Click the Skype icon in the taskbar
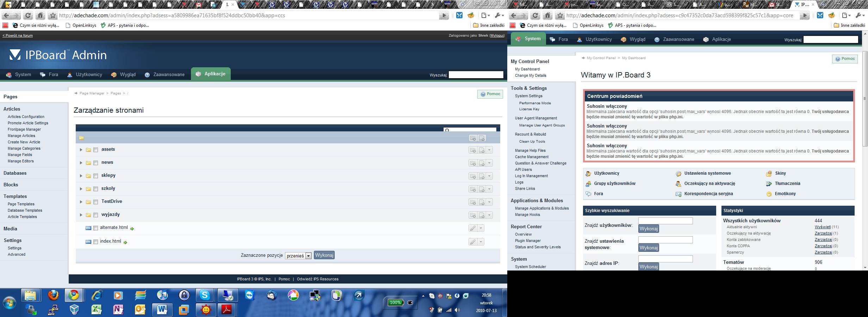Screen dimensions: 868x317 (x=204, y=295)
